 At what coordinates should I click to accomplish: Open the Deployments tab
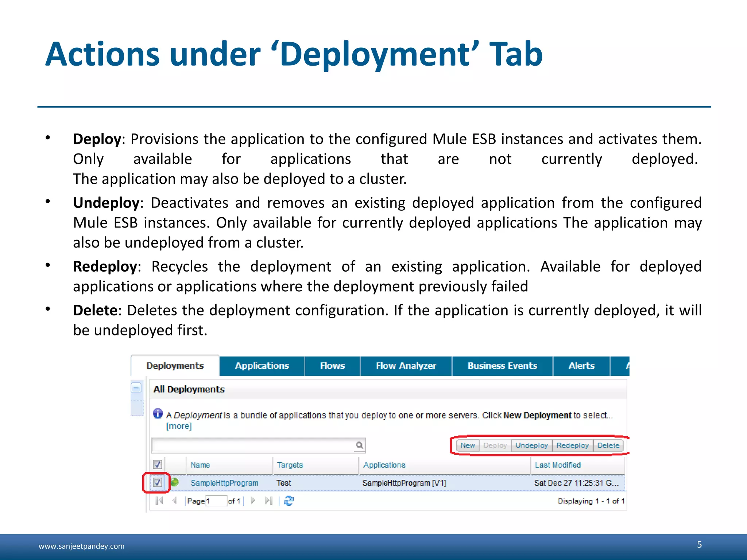(x=175, y=366)
